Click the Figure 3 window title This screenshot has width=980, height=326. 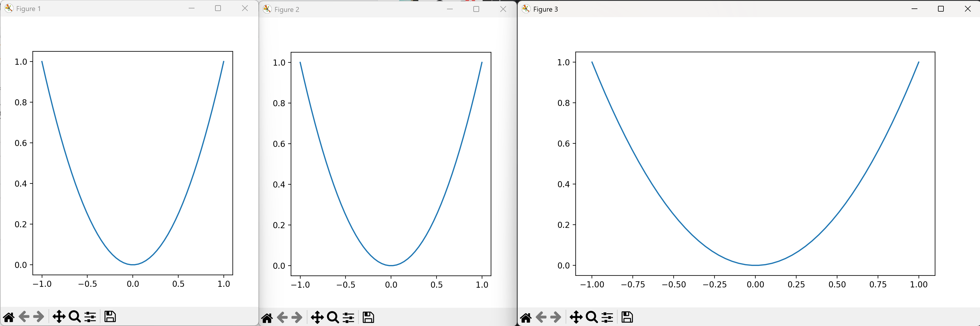546,9
